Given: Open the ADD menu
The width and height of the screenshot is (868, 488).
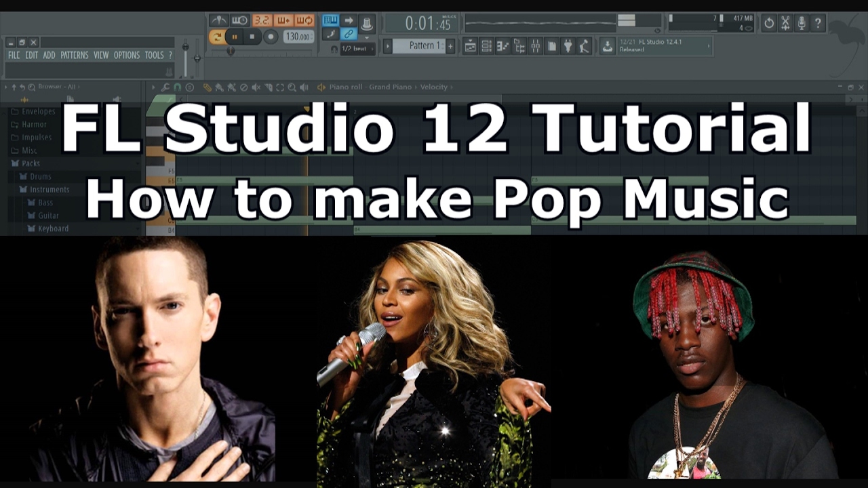Looking at the screenshot, I should pos(50,55).
